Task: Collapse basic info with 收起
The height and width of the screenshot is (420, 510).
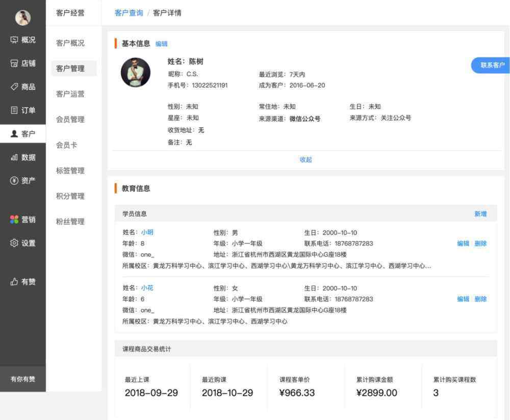Action: click(305, 160)
